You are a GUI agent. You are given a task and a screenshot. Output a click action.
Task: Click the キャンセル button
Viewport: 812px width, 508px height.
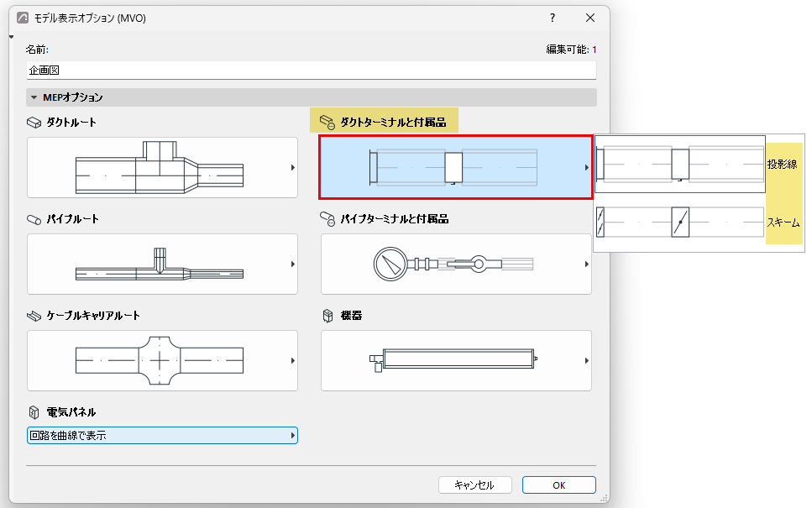[475, 485]
